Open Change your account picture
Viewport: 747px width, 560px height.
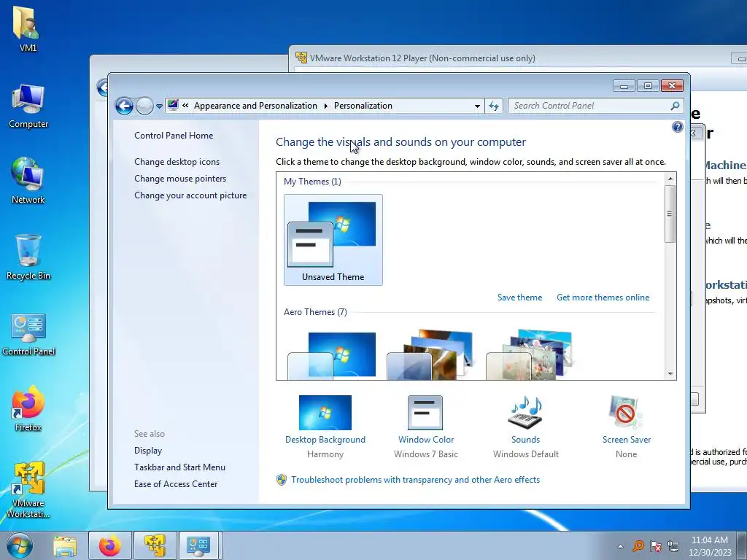point(190,195)
